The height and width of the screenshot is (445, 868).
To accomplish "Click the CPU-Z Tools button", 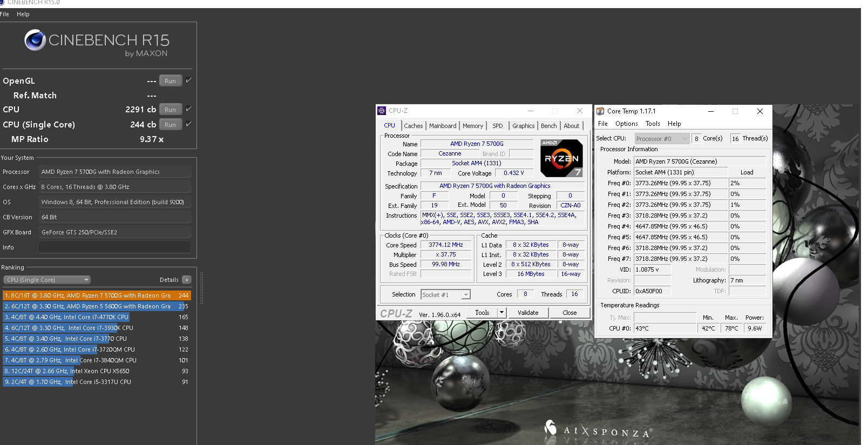I will pyautogui.click(x=482, y=313).
